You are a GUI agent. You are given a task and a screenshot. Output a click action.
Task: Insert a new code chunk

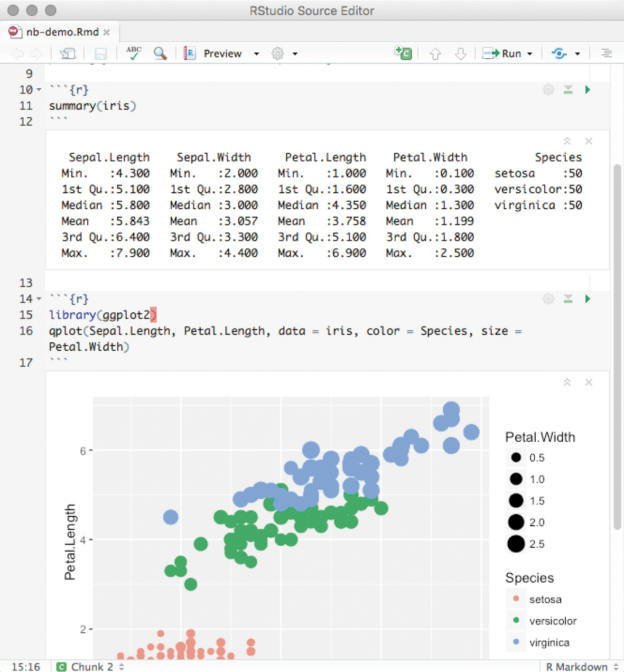[403, 53]
